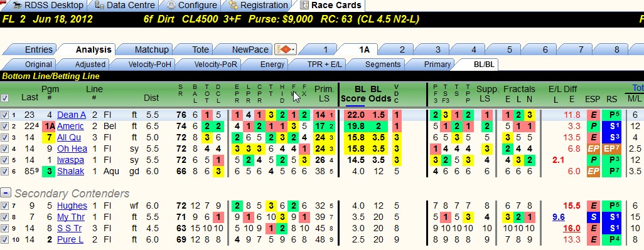Toggle the select-all checkbox in header
This screenshot has width=644, height=250.
click(x=4, y=98)
